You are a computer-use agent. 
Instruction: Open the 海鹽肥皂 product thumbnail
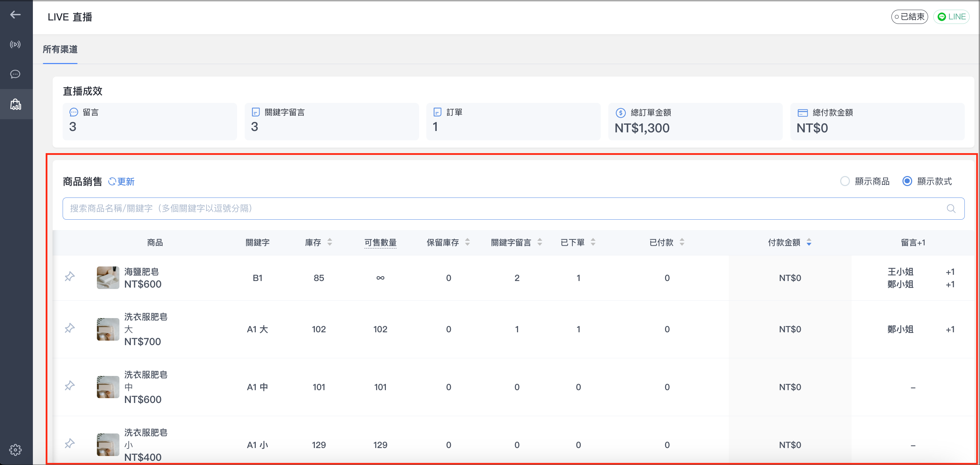click(108, 278)
